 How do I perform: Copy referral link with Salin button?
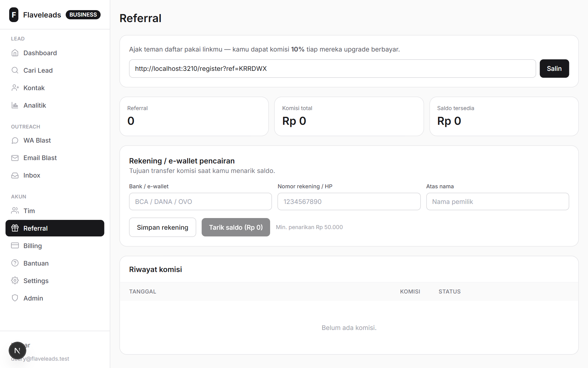point(554,68)
